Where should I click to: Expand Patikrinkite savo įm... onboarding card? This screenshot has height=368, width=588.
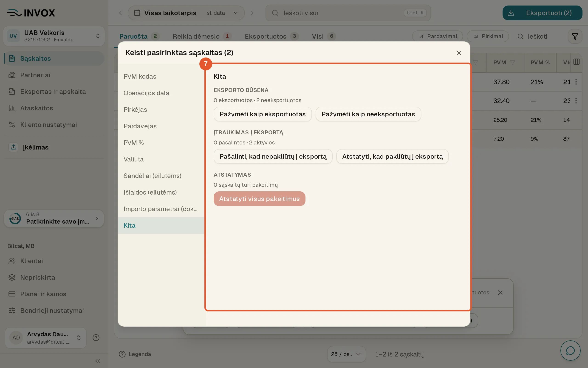(54, 218)
